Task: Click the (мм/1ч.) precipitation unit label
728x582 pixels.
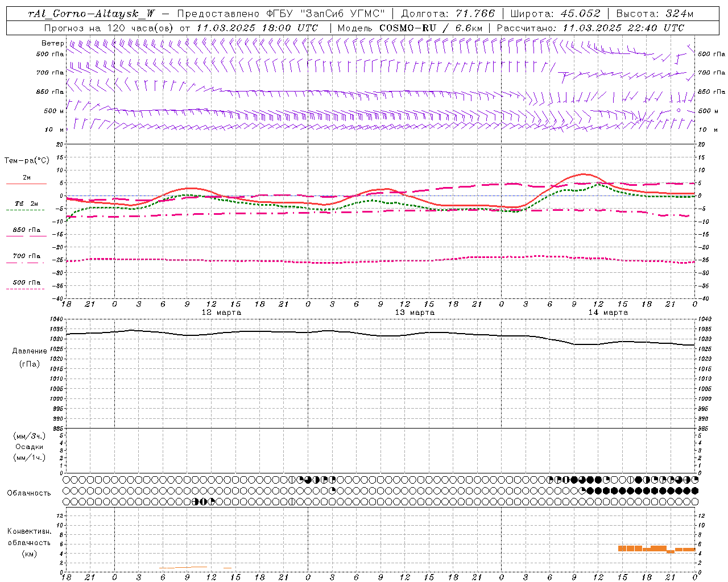Action: tap(30, 458)
